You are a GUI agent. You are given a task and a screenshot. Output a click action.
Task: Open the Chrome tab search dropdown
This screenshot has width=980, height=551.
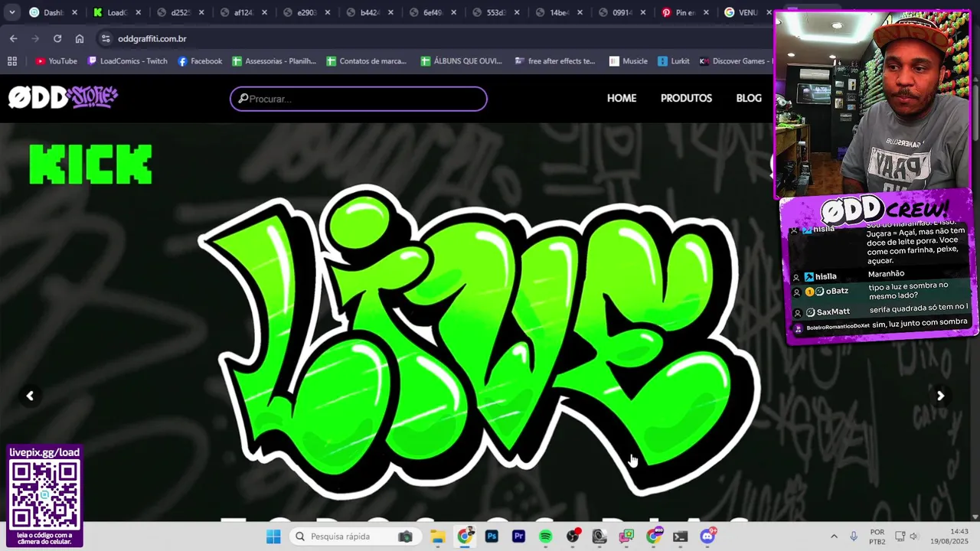[11, 12]
